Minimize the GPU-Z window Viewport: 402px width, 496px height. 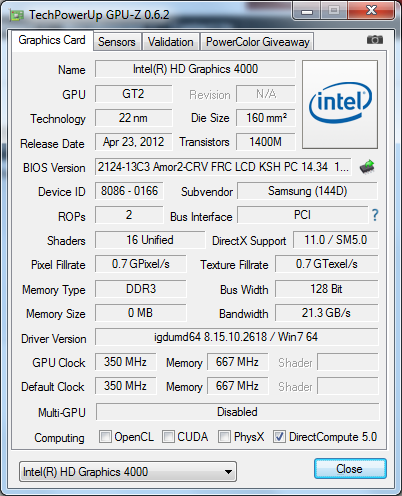pos(306,11)
